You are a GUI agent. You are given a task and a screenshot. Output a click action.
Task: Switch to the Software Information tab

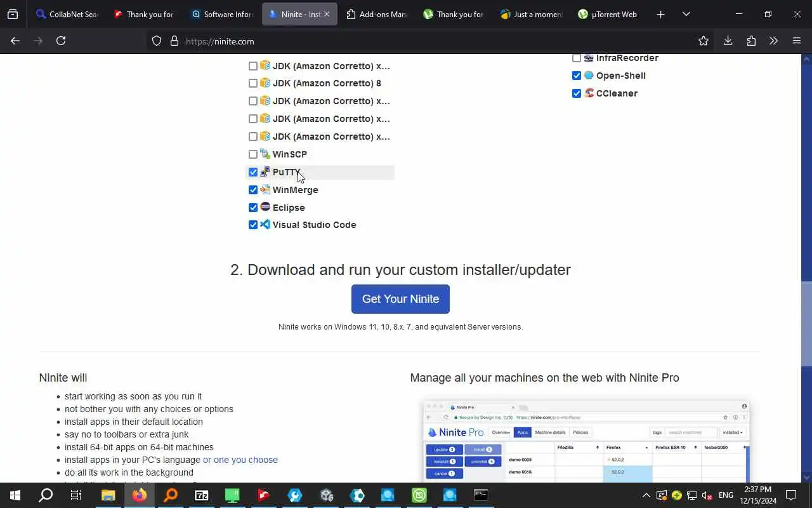tap(222, 14)
